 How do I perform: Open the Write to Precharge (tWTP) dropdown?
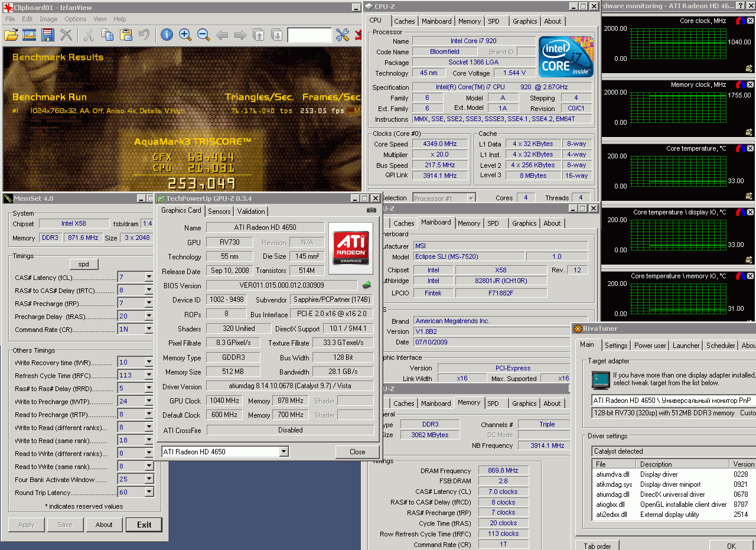(148, 401)
